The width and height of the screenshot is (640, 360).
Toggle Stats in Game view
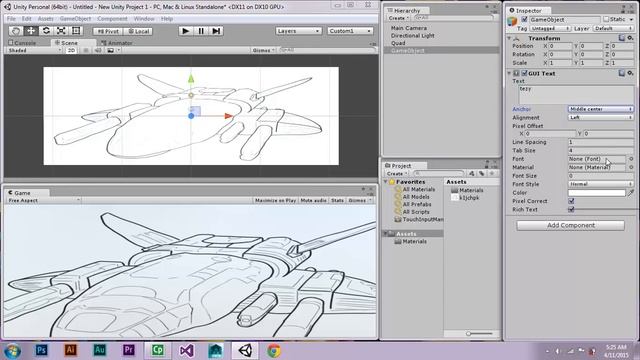point(337,200)
